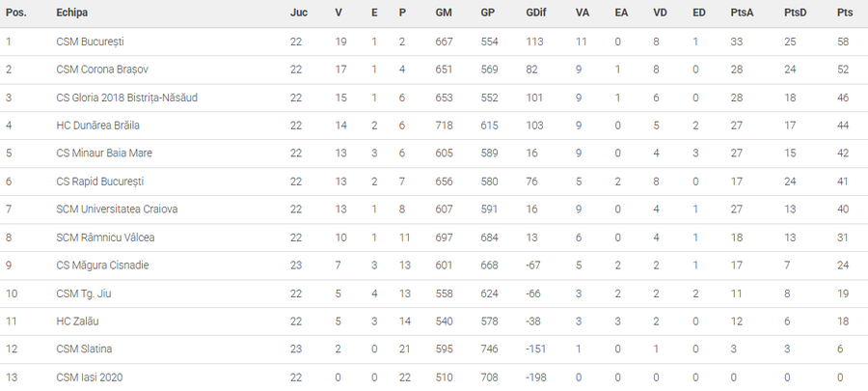Sort table by Pts column header

point(845,14)
